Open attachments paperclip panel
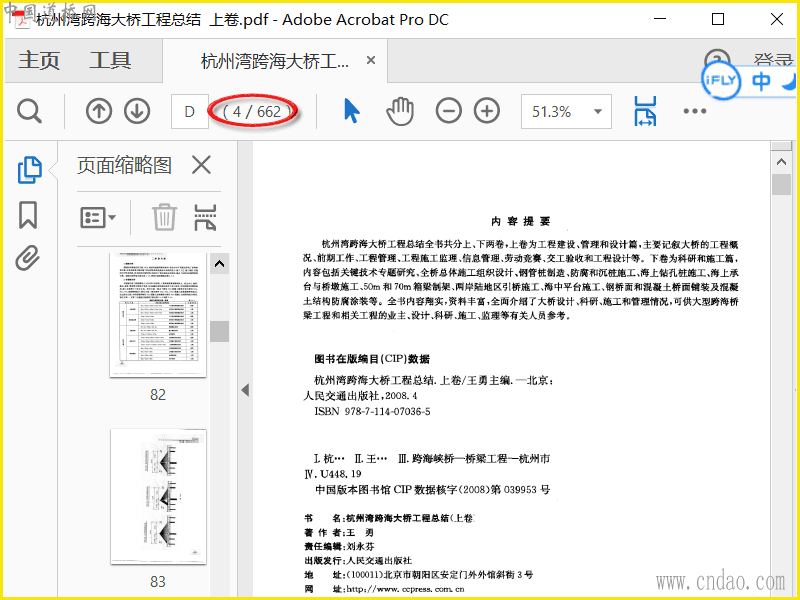The image size is (800, 600). pos(28,258)
